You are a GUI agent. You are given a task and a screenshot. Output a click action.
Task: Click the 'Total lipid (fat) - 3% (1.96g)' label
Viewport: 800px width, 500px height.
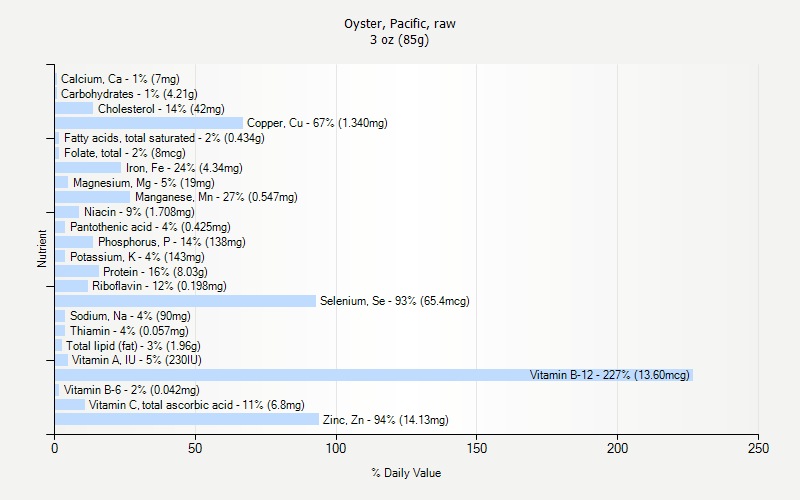tap(133, 346)
